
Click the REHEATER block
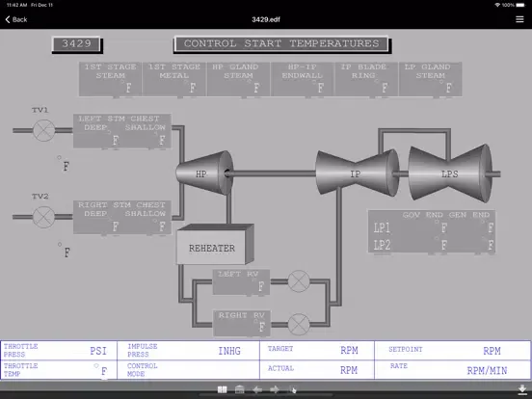tap(215, 245)
